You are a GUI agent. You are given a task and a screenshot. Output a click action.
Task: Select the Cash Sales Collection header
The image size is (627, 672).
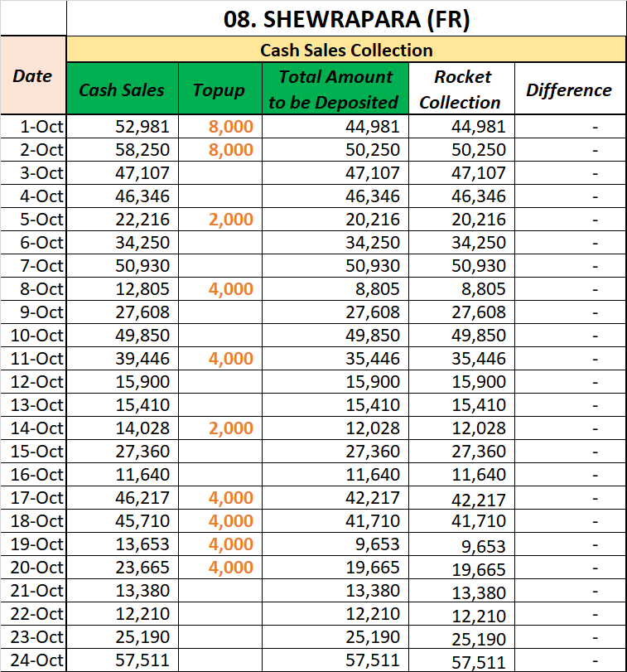click(346, 50)
